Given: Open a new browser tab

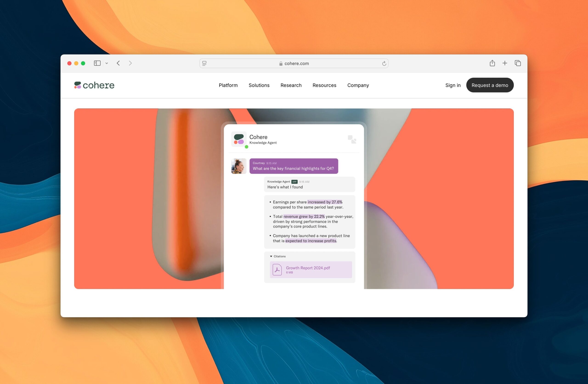Looking at the screenshot, I should tap(505, 63).
